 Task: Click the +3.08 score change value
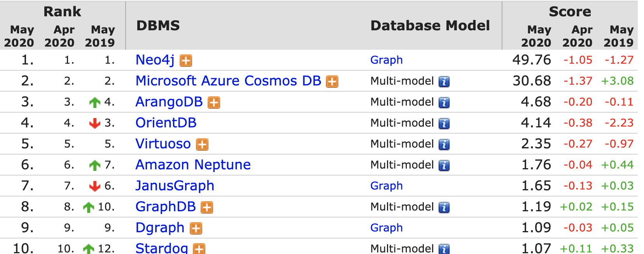(x=618, y=81)
